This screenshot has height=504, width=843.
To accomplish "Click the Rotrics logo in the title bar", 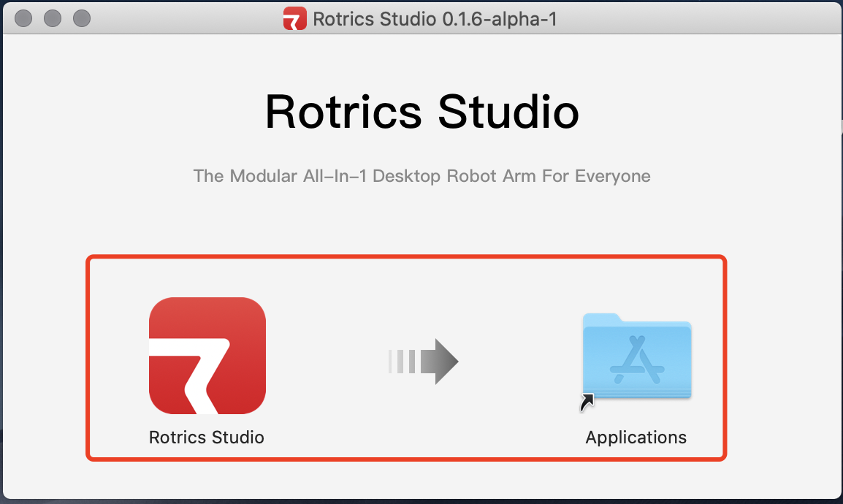I will 294,19.
